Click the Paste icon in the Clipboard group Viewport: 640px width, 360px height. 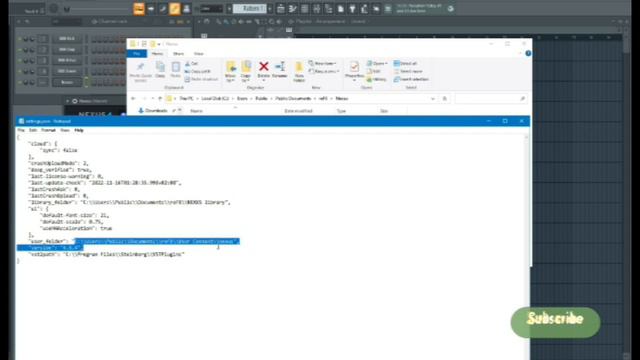pos(176,67)
